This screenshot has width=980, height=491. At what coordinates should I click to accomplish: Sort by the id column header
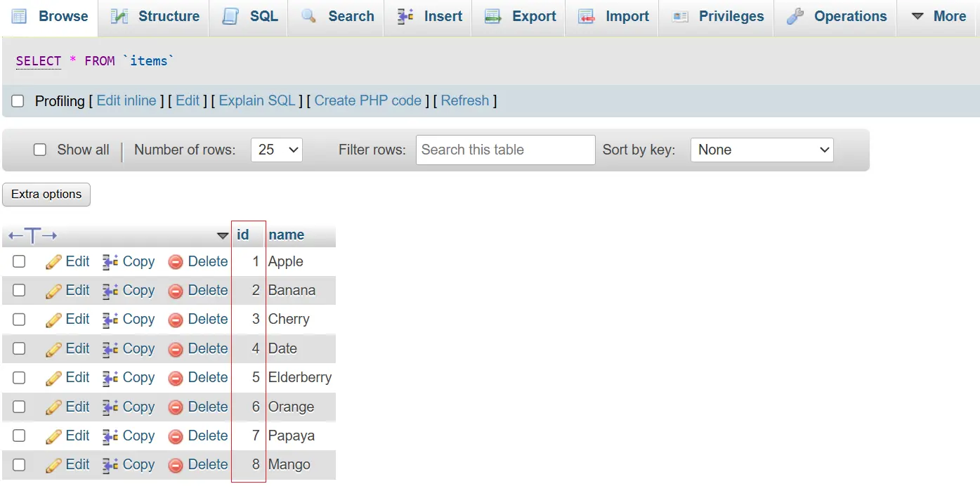coord(243,235)
